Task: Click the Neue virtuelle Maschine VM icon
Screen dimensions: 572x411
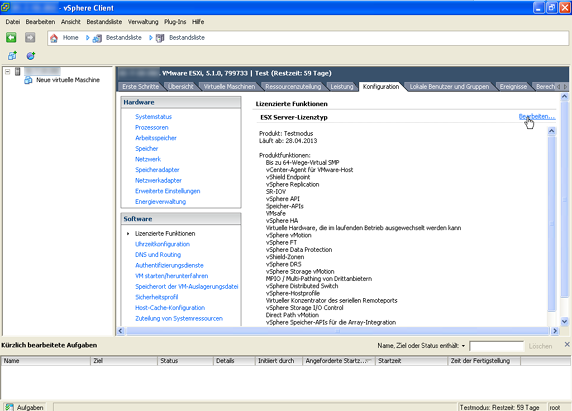Action: (x=28, y=80)
